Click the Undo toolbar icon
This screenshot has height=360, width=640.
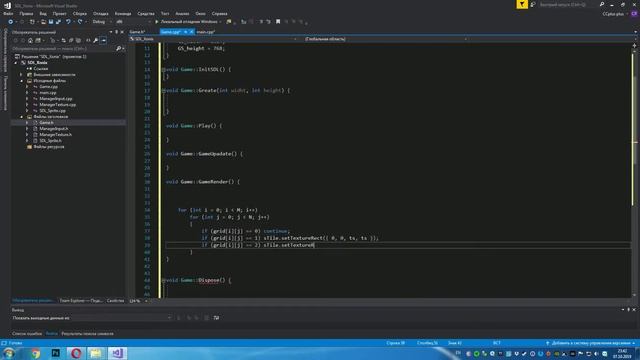click(x=68, y=22)
